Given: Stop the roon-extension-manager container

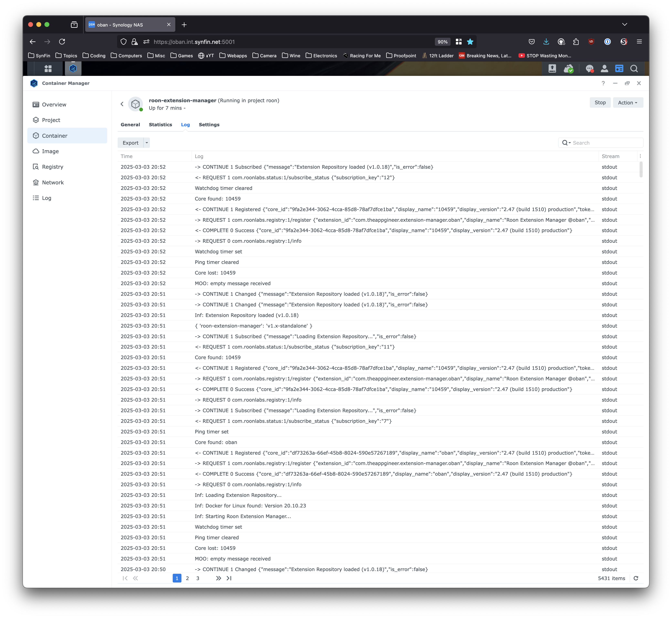Looking at the screenshot, I should (x=600, y=103).
